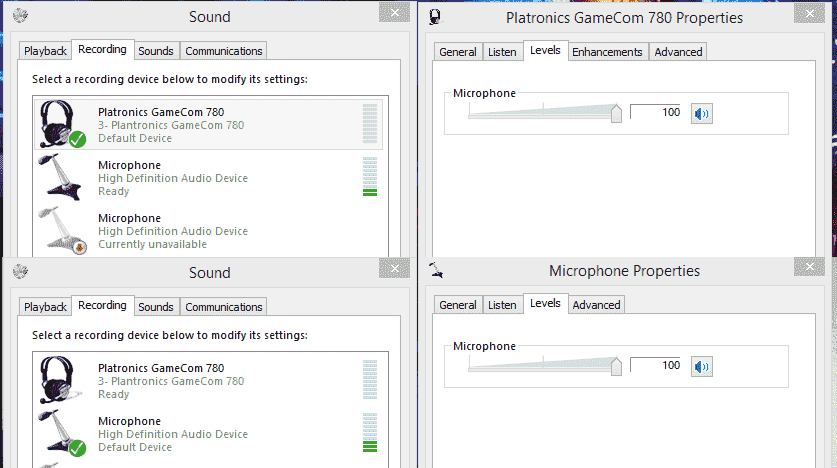Select Recording tab in lower Sound window
Viewport: 837px width, 468px height.
[x=102, y=306]
